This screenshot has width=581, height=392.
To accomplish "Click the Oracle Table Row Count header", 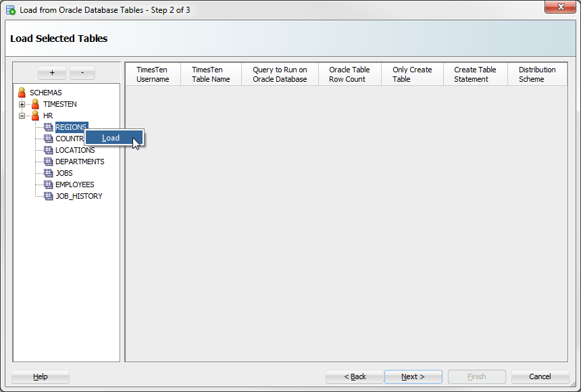I will click(350, 74).
